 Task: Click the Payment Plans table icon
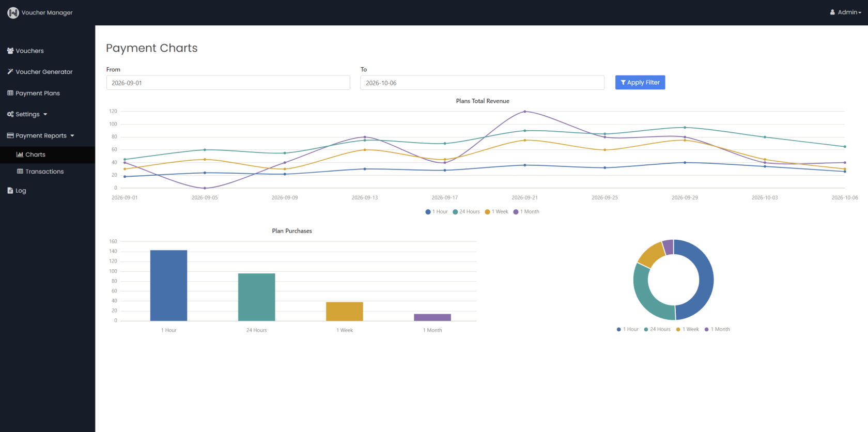click(x=10, y=93)
